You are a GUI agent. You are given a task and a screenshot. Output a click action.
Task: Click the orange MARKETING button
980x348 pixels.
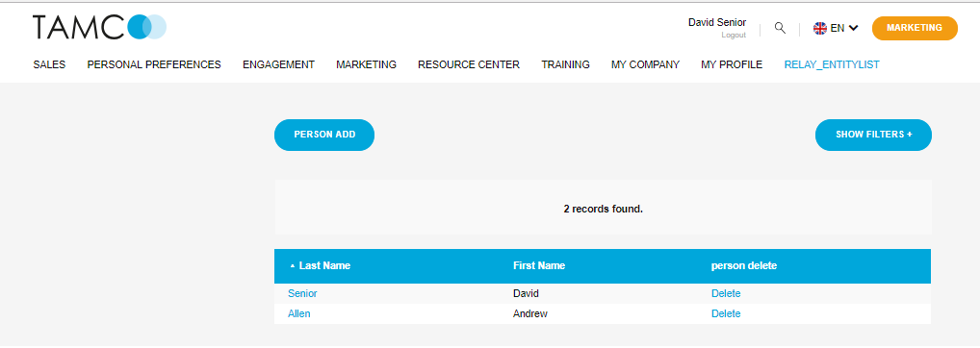point(915,28)
